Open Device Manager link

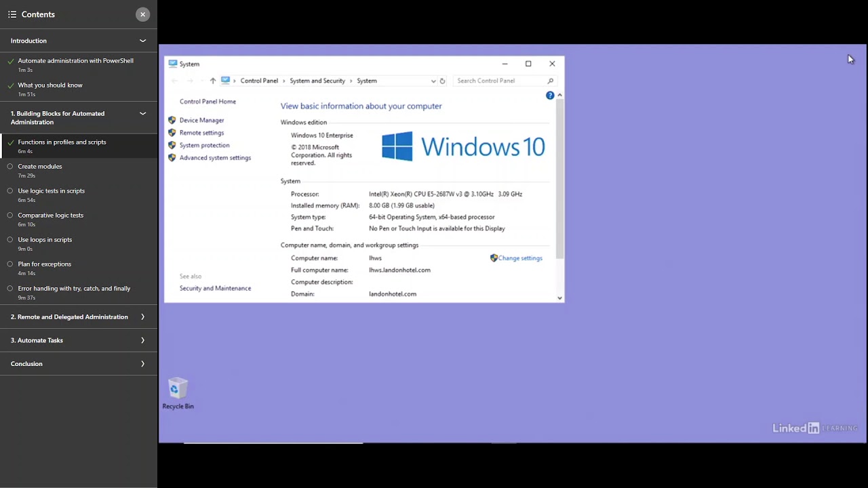(201, 120)
